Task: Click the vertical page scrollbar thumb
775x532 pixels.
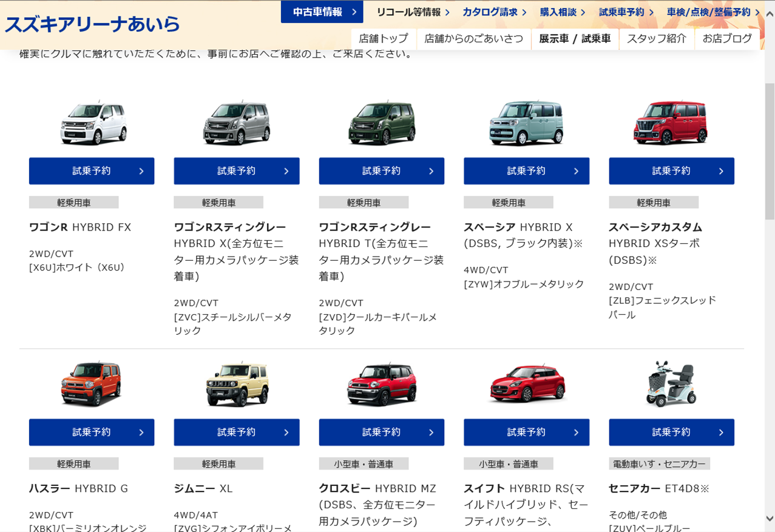Action: (x=770, y=152)
